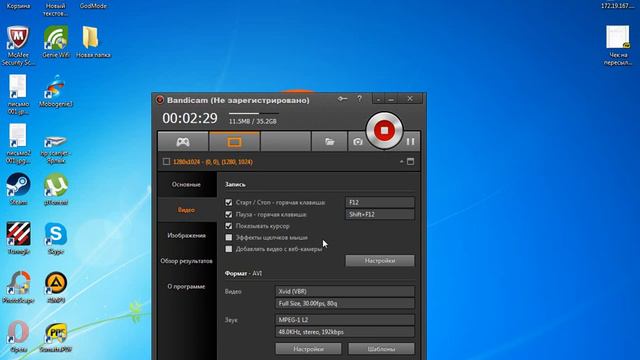Screen dimensions: 640x360
Task: Enable Добавлять видео с веб-камеры
Action: (229, 249)
